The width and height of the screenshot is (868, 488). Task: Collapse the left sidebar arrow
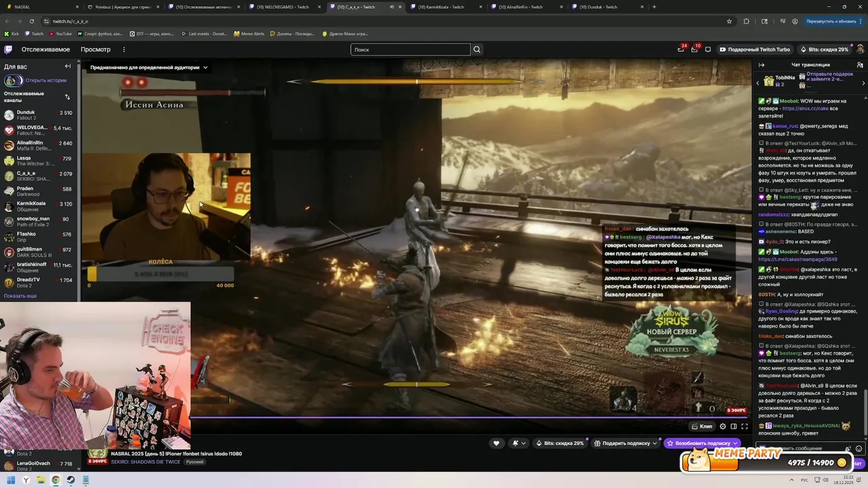pos(68,66)
